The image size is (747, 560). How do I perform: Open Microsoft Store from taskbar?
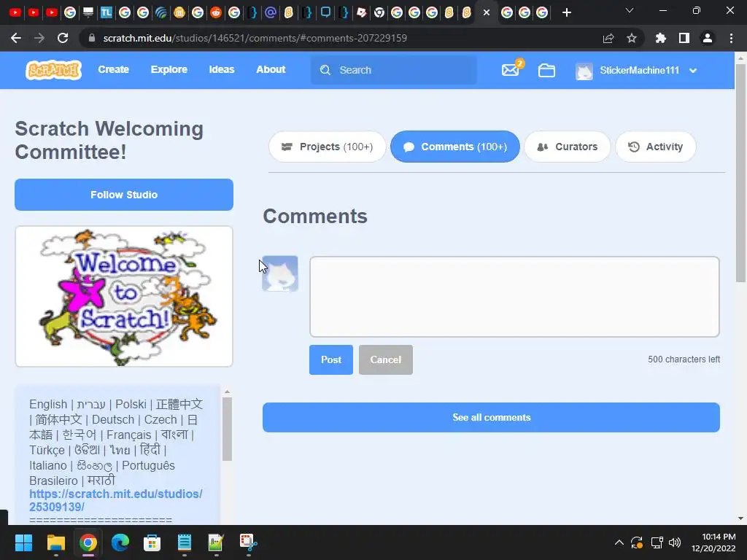tap(152, 542)
